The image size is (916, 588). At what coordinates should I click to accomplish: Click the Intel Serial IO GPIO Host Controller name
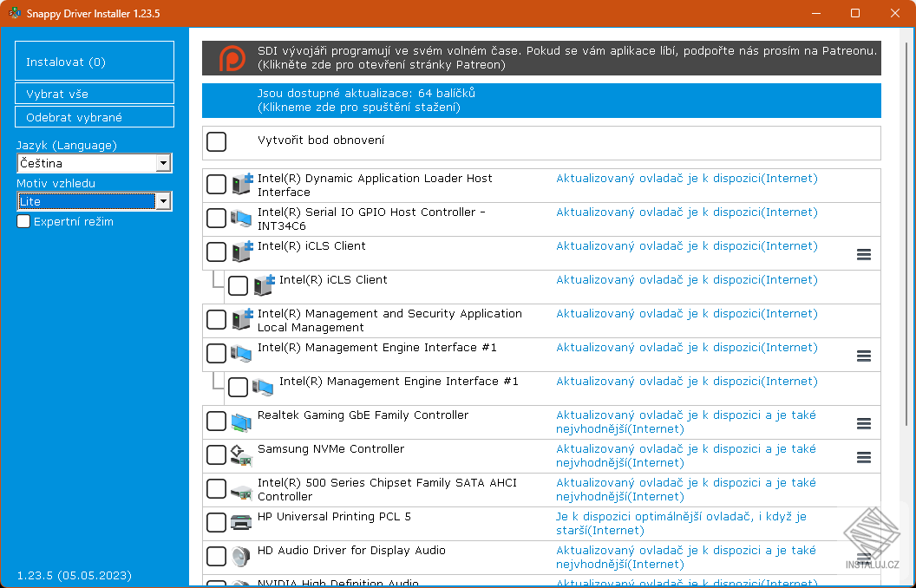(371, 219)
